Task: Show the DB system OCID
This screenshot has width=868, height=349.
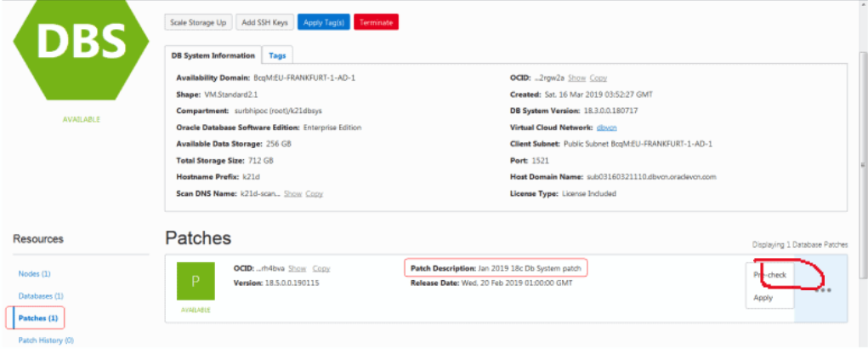Action: coord(576,78)
